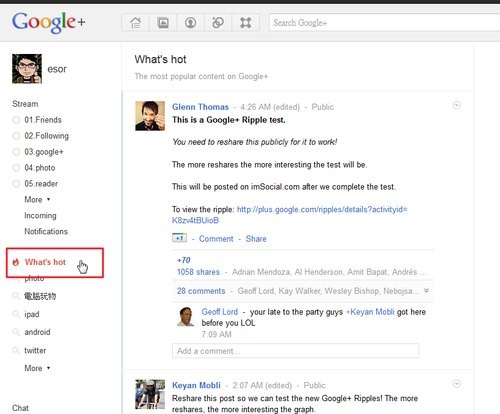Open the 28 comments link
The height and width of the screenshot is (414, 500).
coord(201,291)
